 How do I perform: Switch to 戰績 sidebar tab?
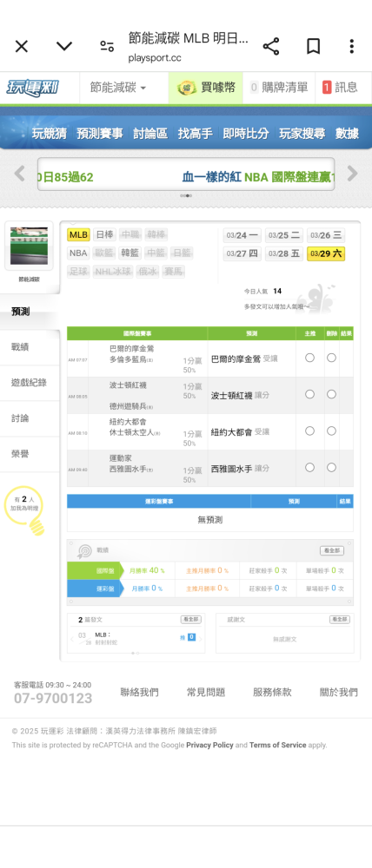coord(30,347)
